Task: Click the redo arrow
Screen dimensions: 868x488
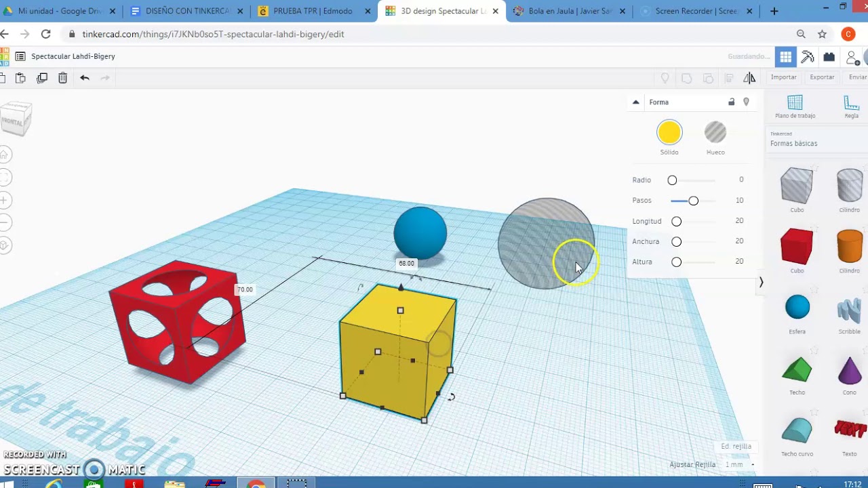Action: [105, 78]
